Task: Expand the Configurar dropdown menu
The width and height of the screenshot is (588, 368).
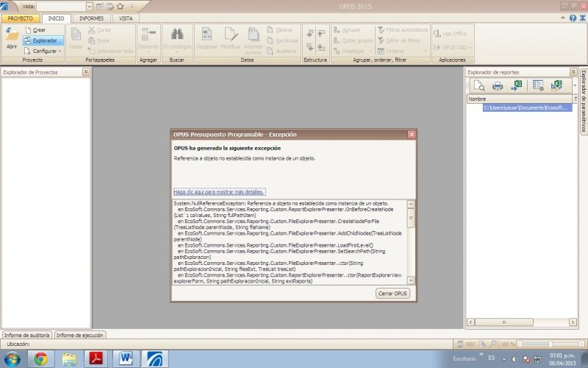Action: point(60,52)
